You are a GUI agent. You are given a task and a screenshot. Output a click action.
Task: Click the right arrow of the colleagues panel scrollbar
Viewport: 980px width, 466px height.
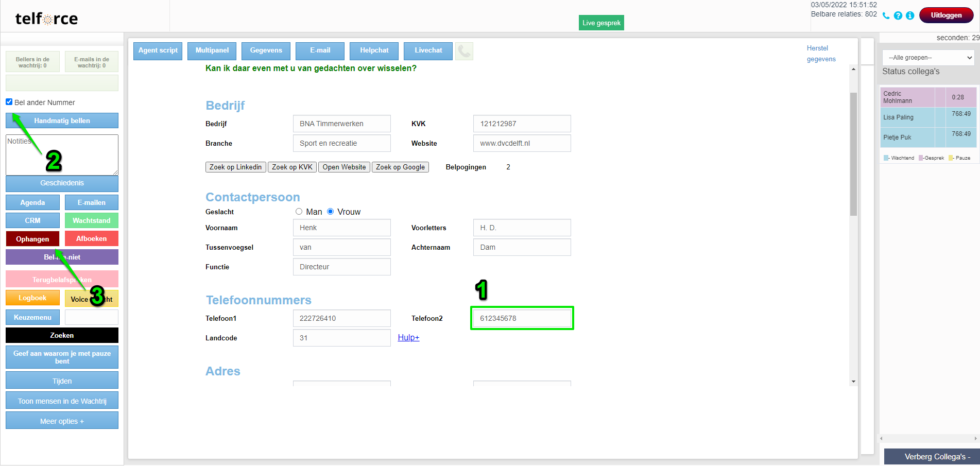click(975, 439)
